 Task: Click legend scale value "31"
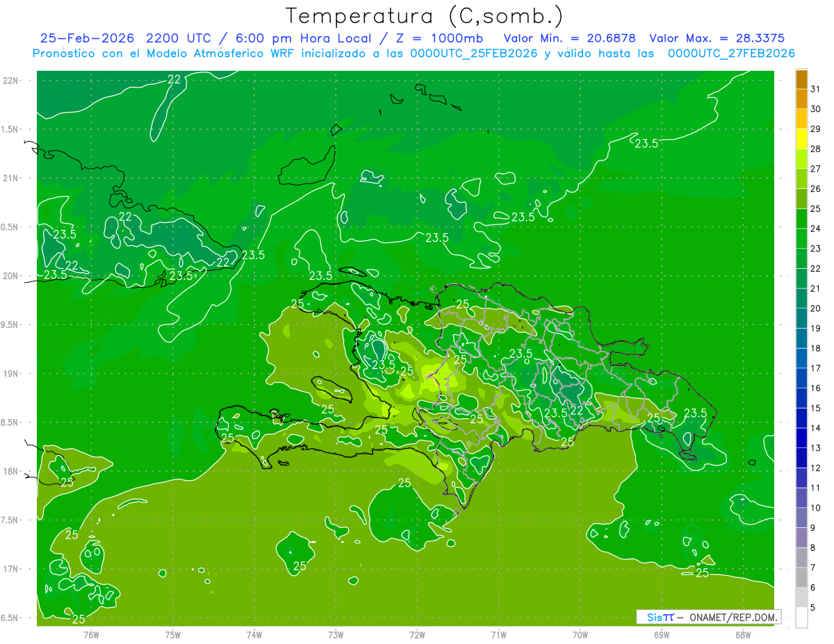pyautogui.click(x=815, y=89)
